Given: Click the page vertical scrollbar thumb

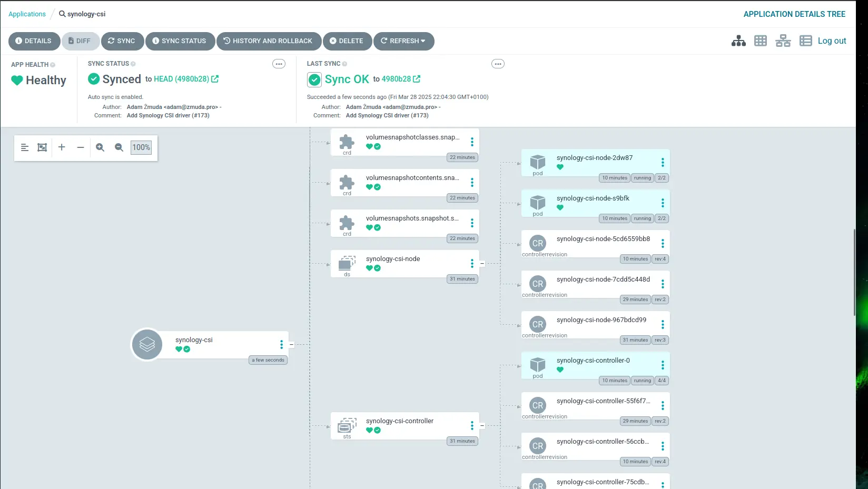Looking at the screenshot, I should [x=854, y=273].
